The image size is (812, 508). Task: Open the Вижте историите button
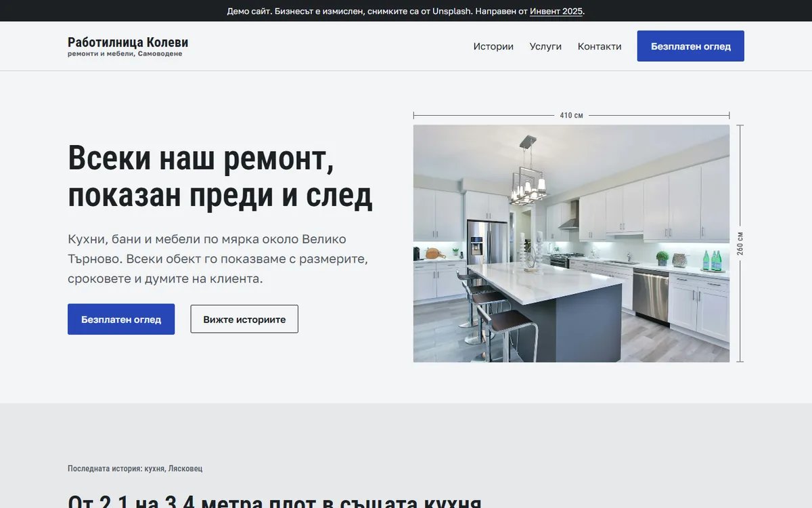coord(244,319)
